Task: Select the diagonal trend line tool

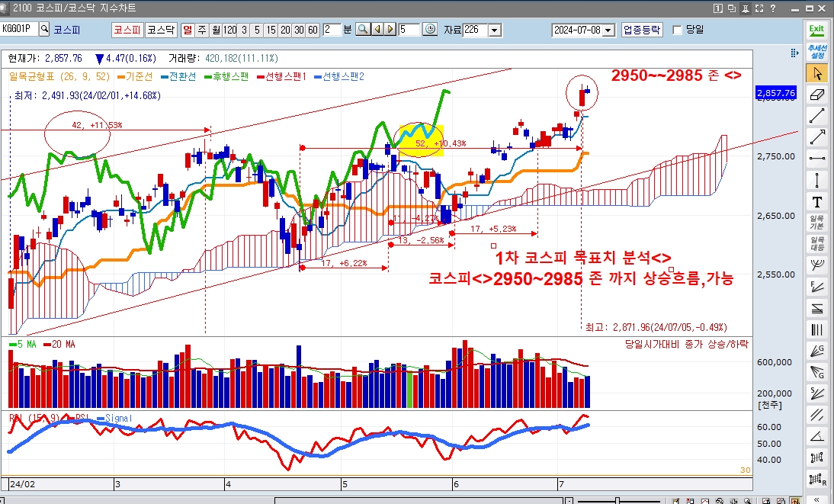Action: 817,115
